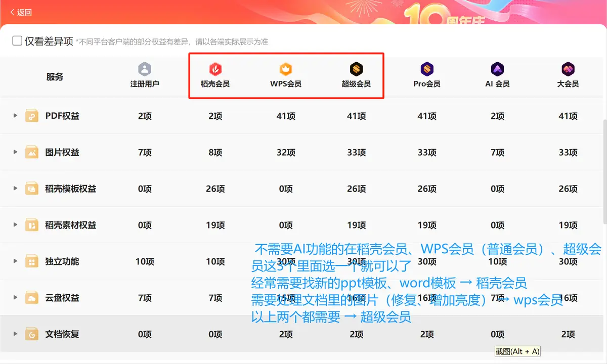Click 32项 in the 图片权益 row
Viewport: 607px width, 364px height.
click(x=286, y=152)
